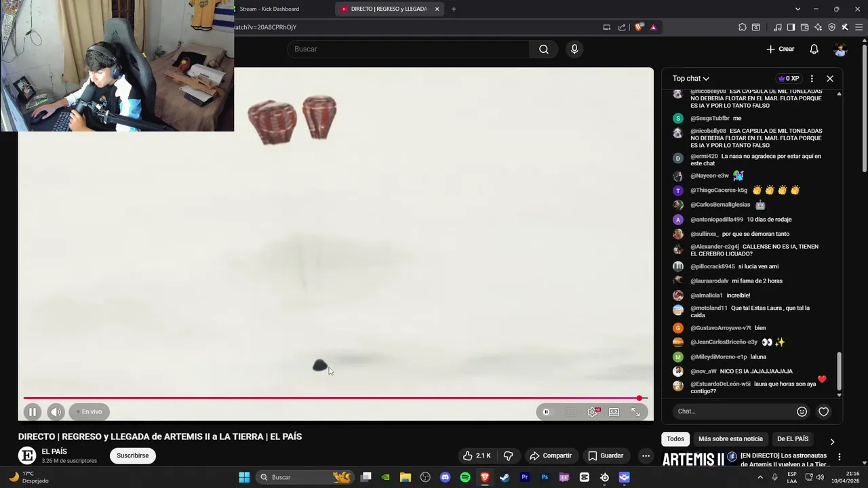
Task: Start voice search with microphone
Action: pyautogui.click(x=574, y=49)
